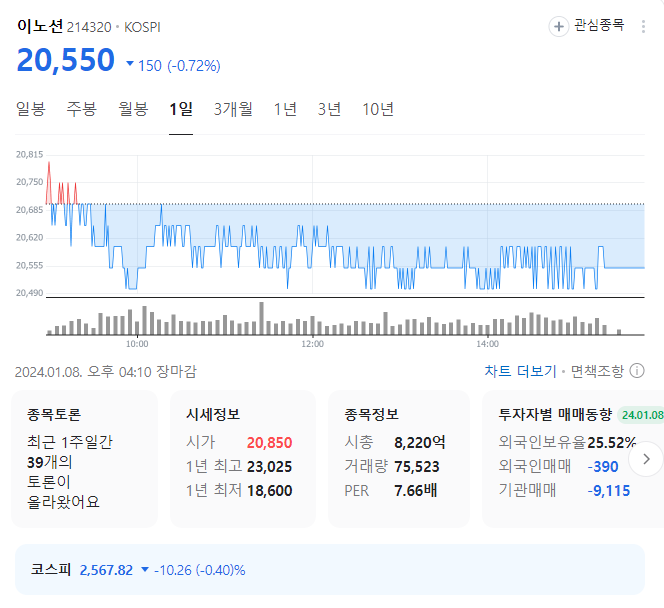Open the 종목정보 card
Image resolution: width=664 pixels, height=608 pixels.
pos(399,459)
